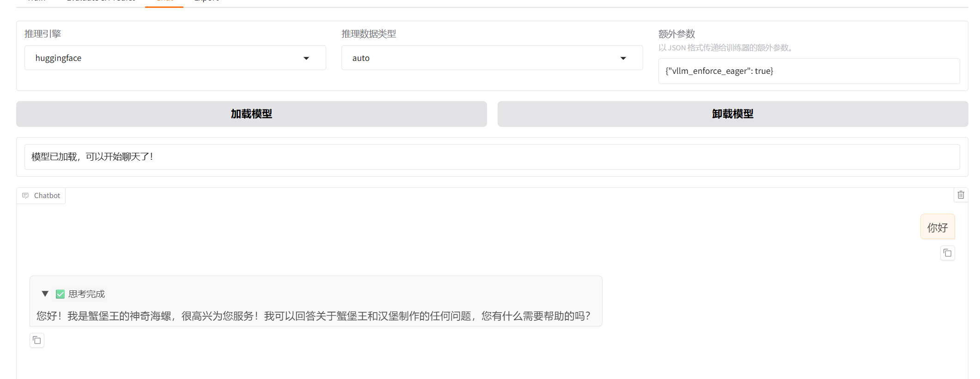The width and height of the screenshot is (980, 379).
Task: Click the Chatbot label speech bubble icon
Action: (x=25, y=196)
